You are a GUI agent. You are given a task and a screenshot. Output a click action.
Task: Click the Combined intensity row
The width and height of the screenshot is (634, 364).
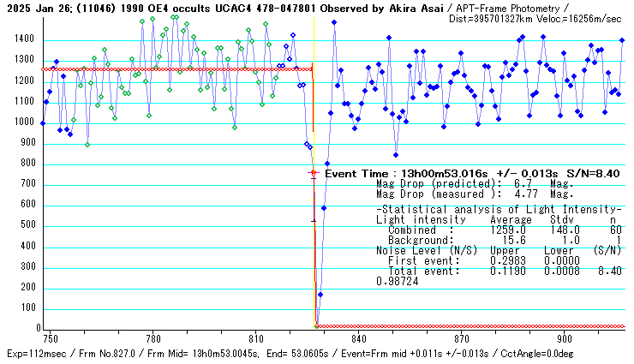pos(499,230)
